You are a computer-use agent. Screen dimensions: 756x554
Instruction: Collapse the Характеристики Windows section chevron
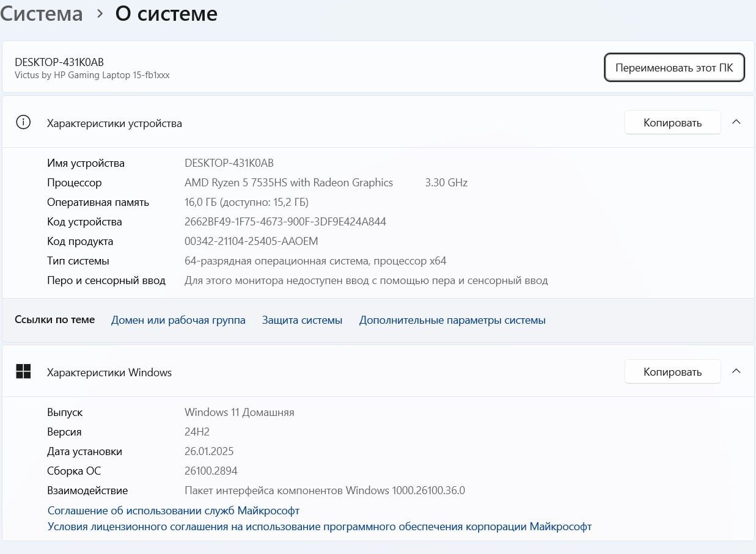tap(736, 371)
